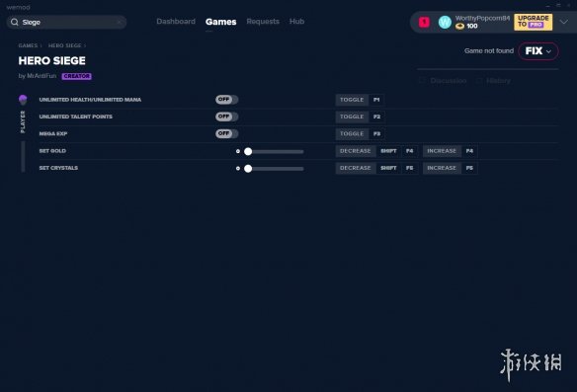Enable Unlimited Talent Points toggle

coord(226,117)
